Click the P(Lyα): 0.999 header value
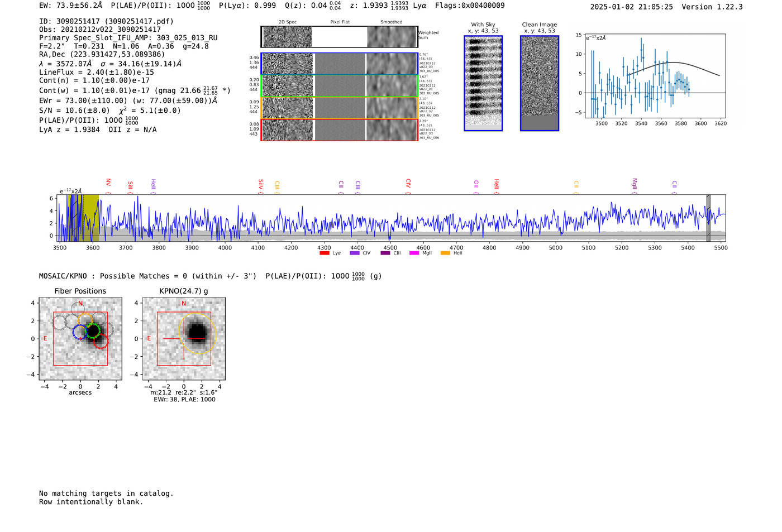Image resolution: width=782 pixels, height=532 pixels. [247, 6]
